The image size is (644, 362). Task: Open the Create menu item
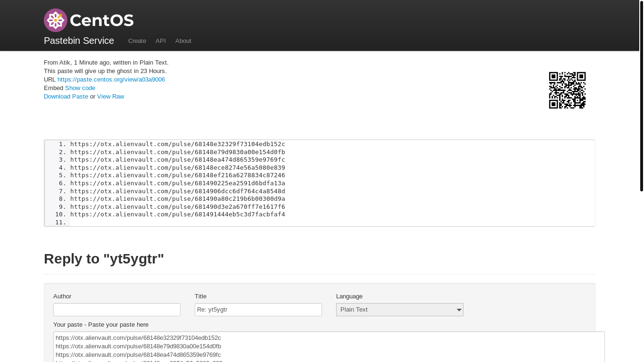pyautogui.click(x=137, y=41)
